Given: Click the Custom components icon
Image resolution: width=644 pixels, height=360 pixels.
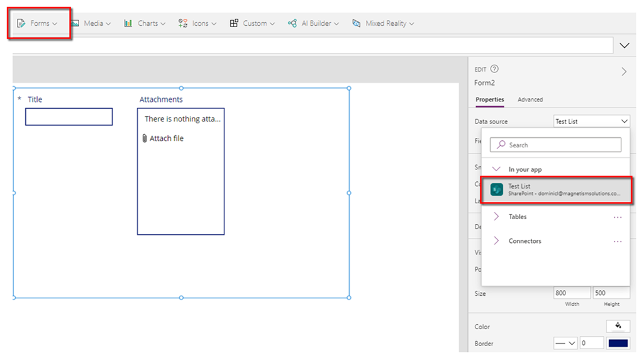Looking at the screenshot, I should [x=234, y=23].
